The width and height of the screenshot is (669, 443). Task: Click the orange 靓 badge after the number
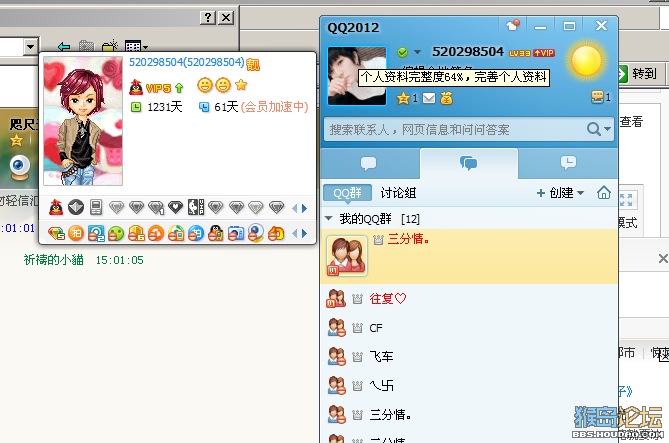253,64
